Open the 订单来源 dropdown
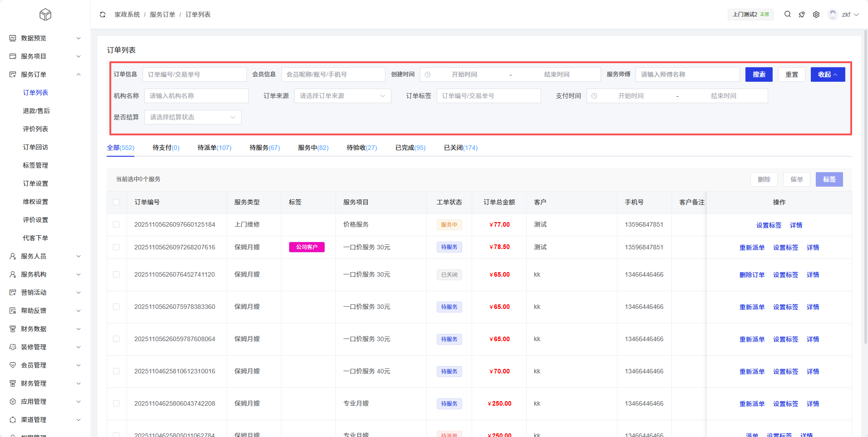868x437 pixels. 342,96
